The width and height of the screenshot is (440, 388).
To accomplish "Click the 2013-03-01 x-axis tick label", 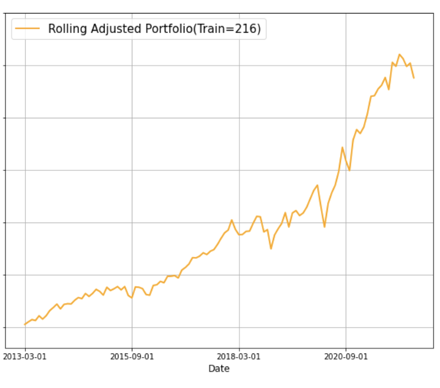I will (25, 357).
